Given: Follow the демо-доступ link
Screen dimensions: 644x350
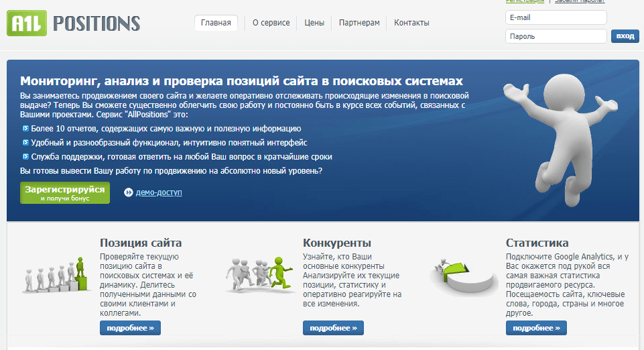Looking at the screenshot, I should pyautogui.click(x=159, y=193).
